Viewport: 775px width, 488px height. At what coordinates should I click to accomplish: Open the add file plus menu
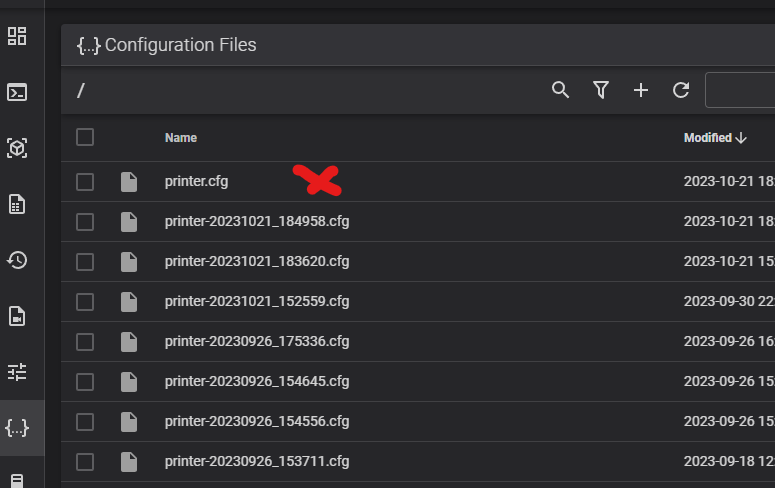pyautogui.click(x=641, y=90)
